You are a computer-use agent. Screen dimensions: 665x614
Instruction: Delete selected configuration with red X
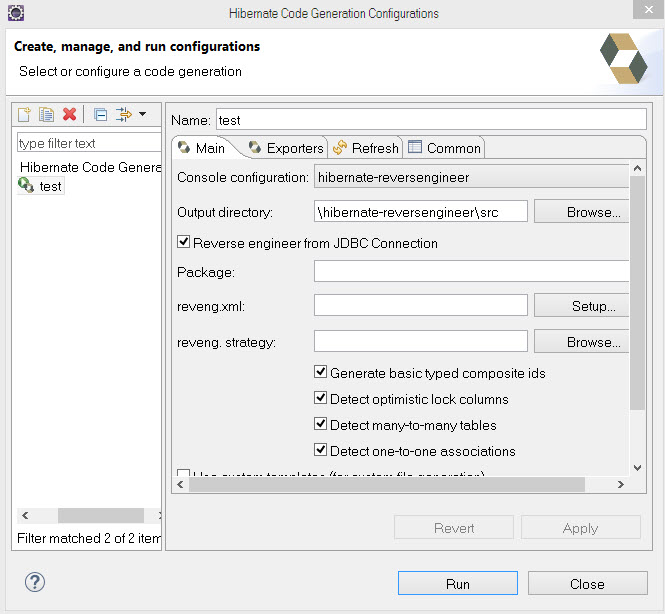(69, 115)
